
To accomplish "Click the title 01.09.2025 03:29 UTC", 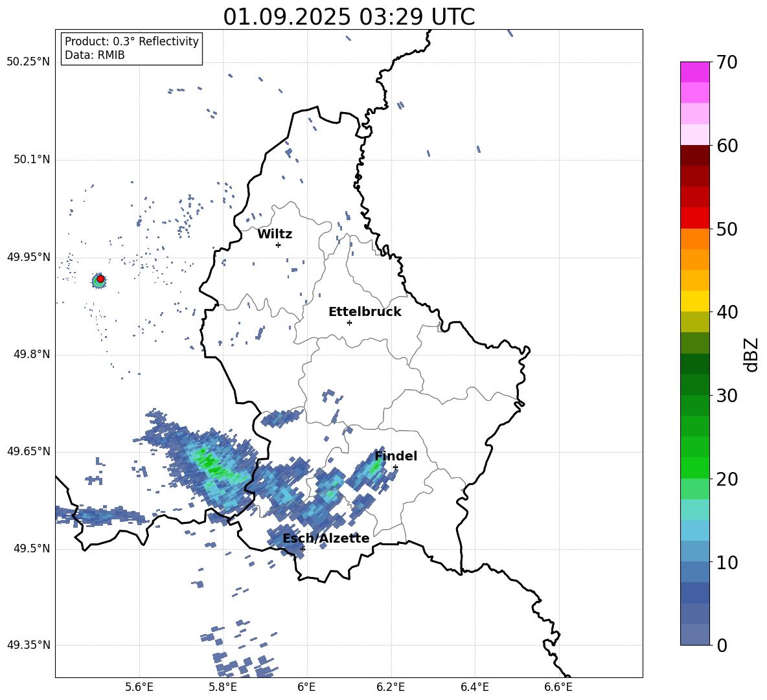I will click(349, 17).
